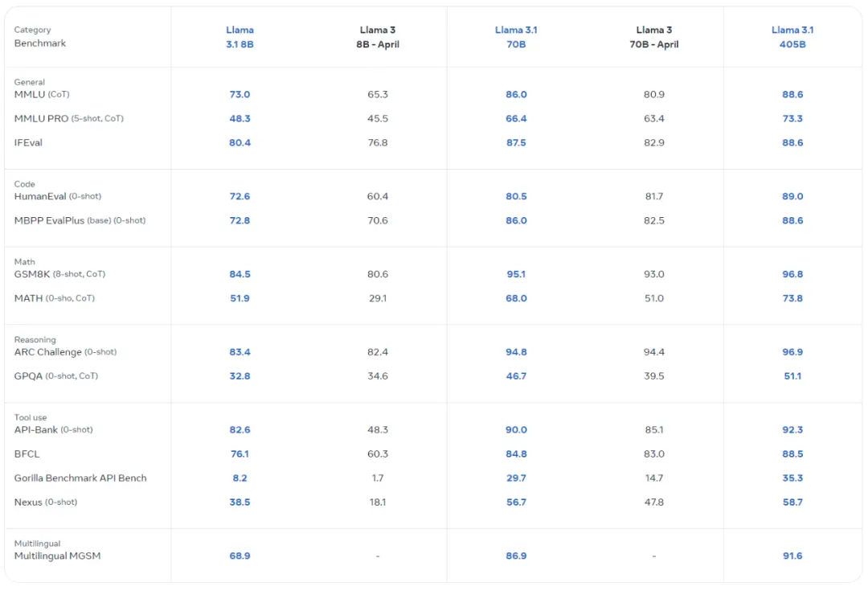Click the Llama 3.1 70B column header

click(x=516, y=37)
